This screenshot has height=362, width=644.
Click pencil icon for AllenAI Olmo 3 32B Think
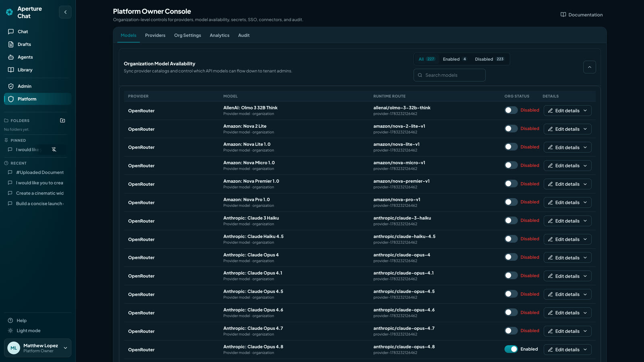click(x=550, y=111)
